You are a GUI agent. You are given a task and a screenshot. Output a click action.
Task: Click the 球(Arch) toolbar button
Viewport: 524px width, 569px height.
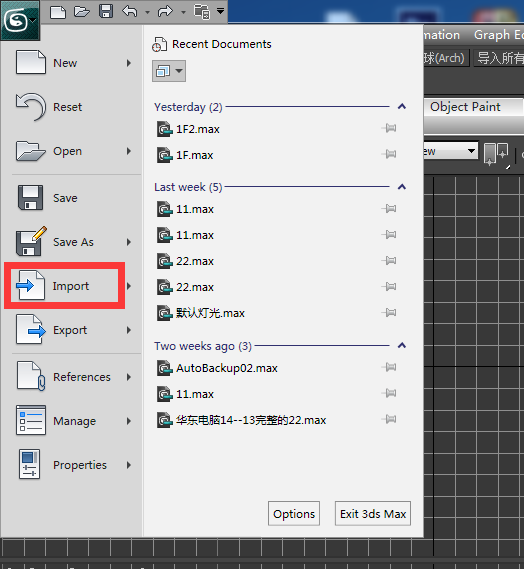(446, 58)
